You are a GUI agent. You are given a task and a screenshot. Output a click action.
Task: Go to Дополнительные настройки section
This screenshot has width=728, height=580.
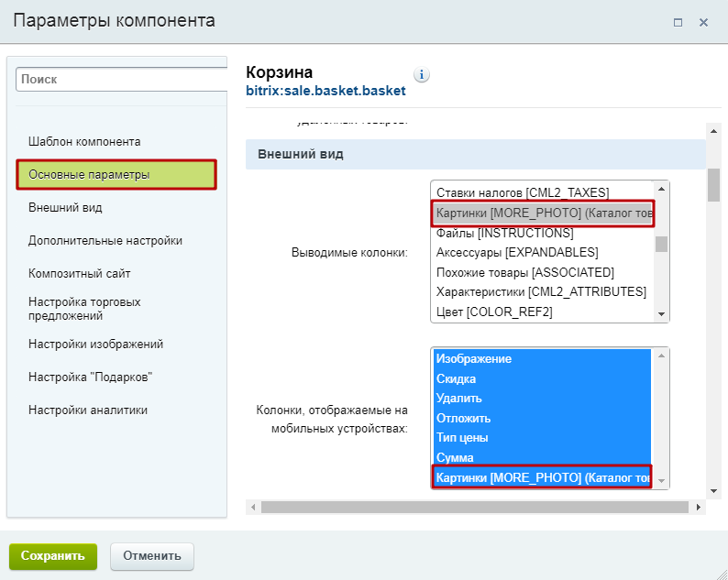click(x=105, y=241)
